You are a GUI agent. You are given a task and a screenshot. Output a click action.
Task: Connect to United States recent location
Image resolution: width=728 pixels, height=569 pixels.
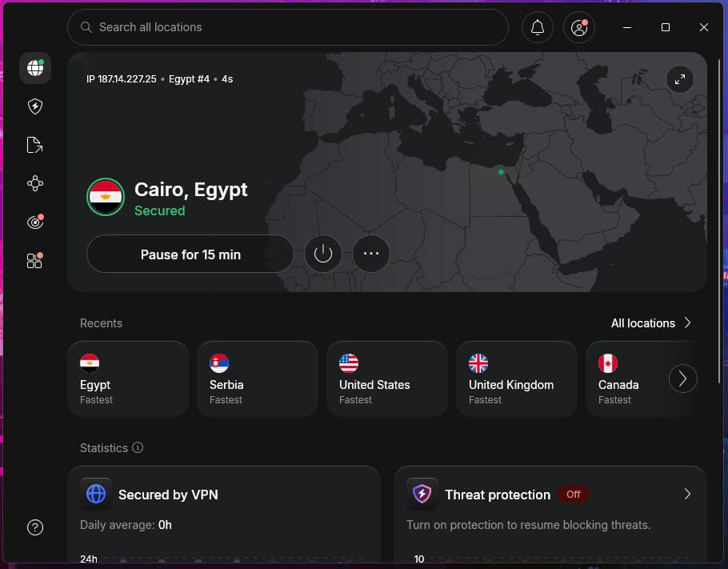[387, 379]
